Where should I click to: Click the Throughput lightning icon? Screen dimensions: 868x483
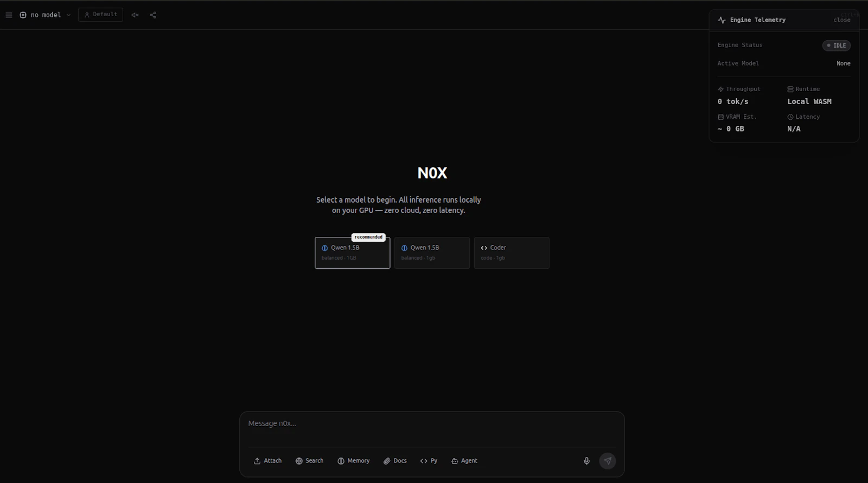click(720, 89)
